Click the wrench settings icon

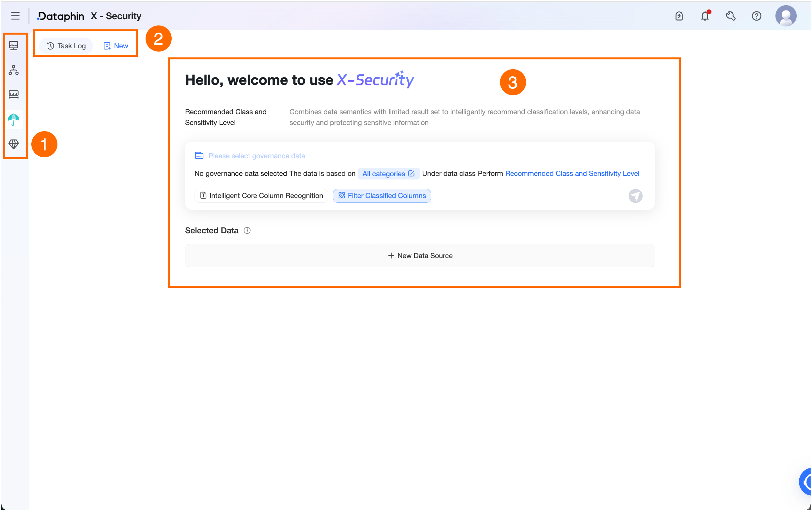[x=730, y=16]
